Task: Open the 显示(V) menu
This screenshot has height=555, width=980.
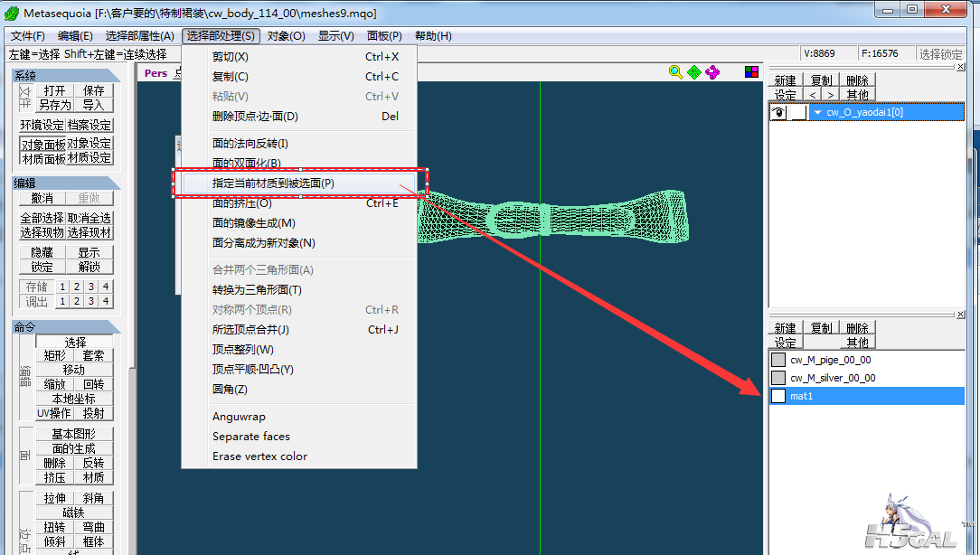Action: [x=335, y=36]
